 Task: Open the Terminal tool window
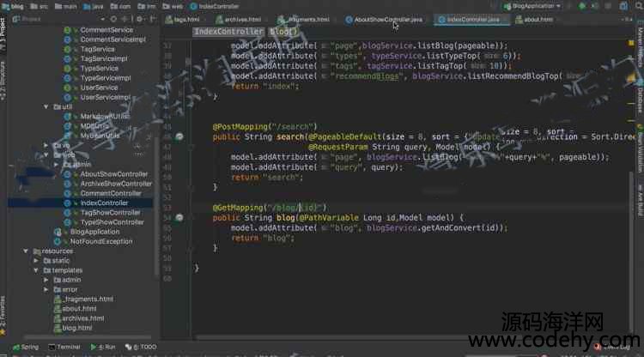[x=68, y=348]
